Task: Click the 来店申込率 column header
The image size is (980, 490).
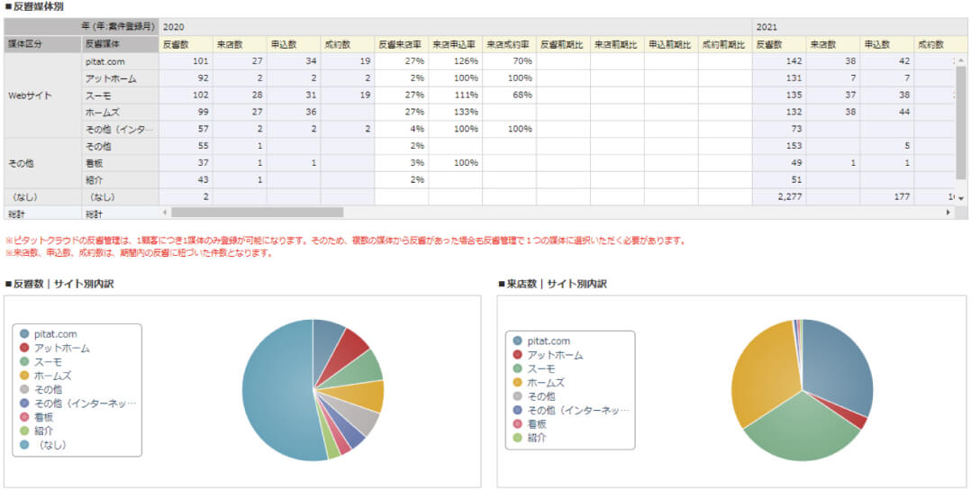Action: point(455,44)
